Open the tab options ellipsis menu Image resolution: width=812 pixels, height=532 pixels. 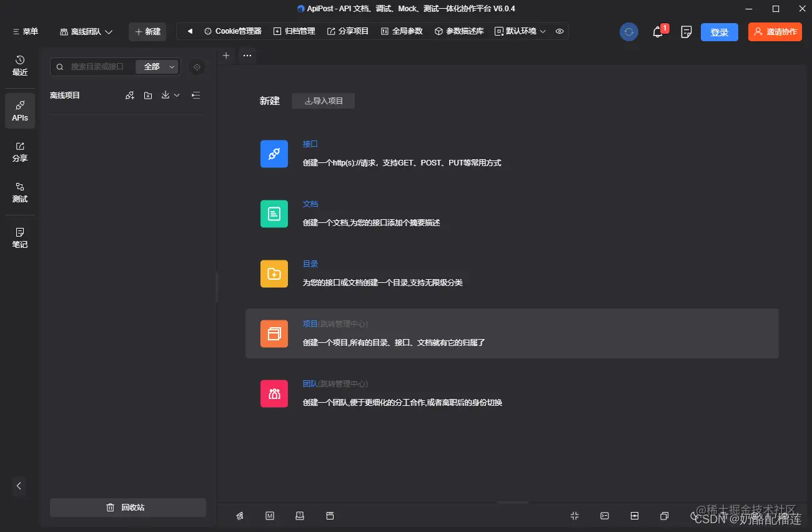pos(247,56)
